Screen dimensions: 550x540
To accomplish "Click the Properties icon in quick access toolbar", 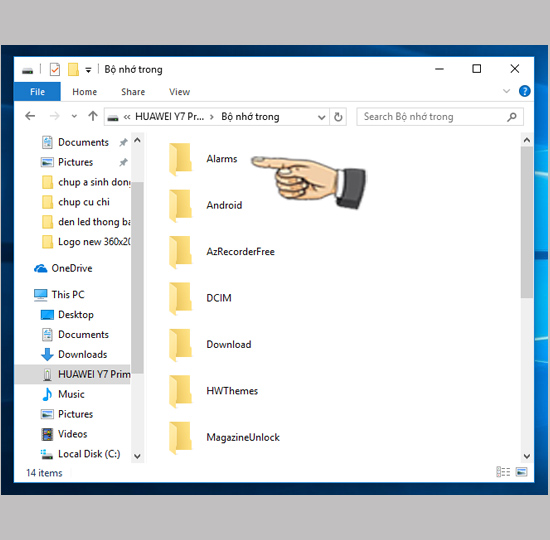I will (x=55, y=69).
